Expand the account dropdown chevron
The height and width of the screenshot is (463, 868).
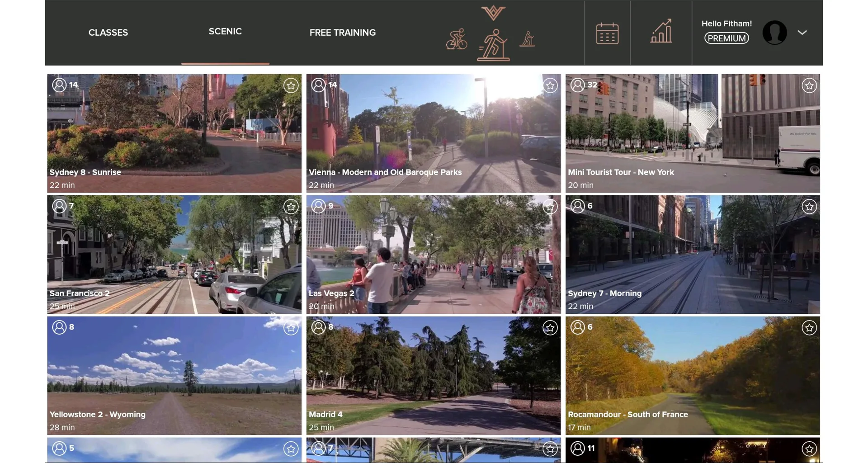pos(802,33)
